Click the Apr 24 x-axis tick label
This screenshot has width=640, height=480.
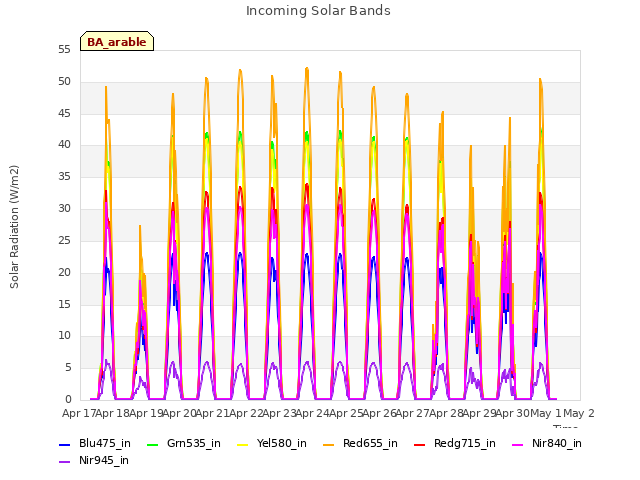(312, 413)
